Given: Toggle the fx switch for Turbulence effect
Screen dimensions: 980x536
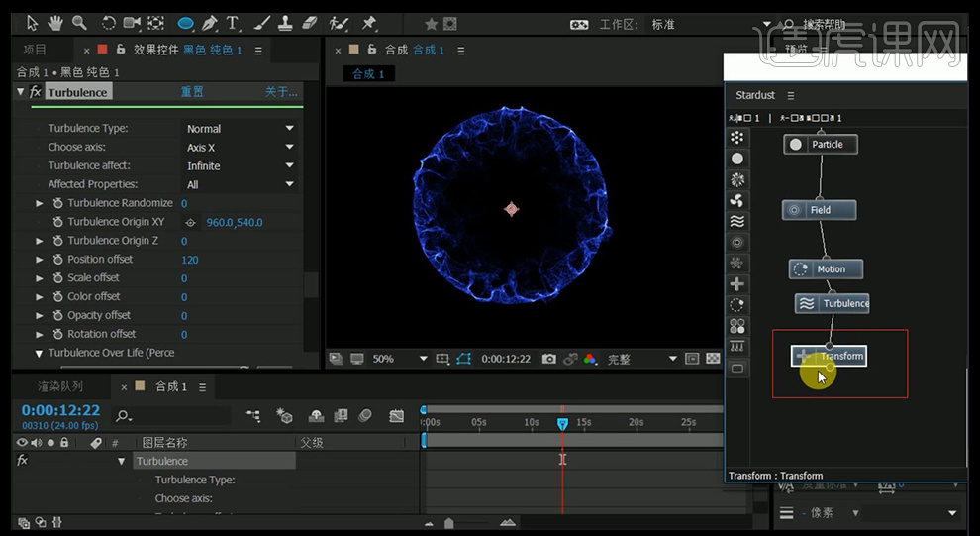Looking at the screenshot, I should (x=36, y=92).
